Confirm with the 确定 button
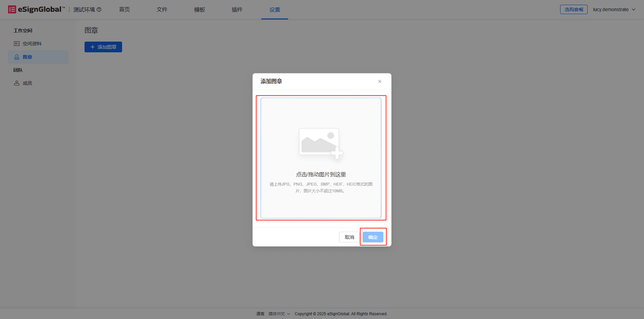The image size is (644, 319). [x=373, y=237]
